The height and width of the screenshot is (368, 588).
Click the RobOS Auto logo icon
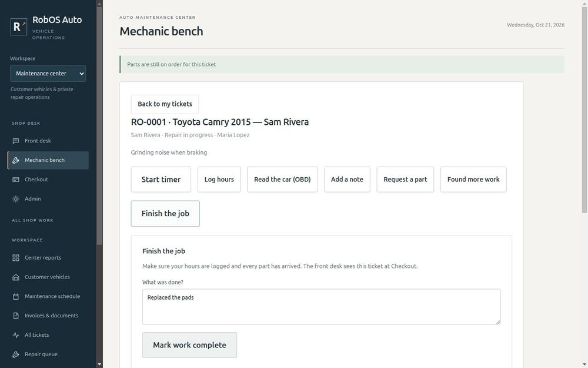[19, 26]
